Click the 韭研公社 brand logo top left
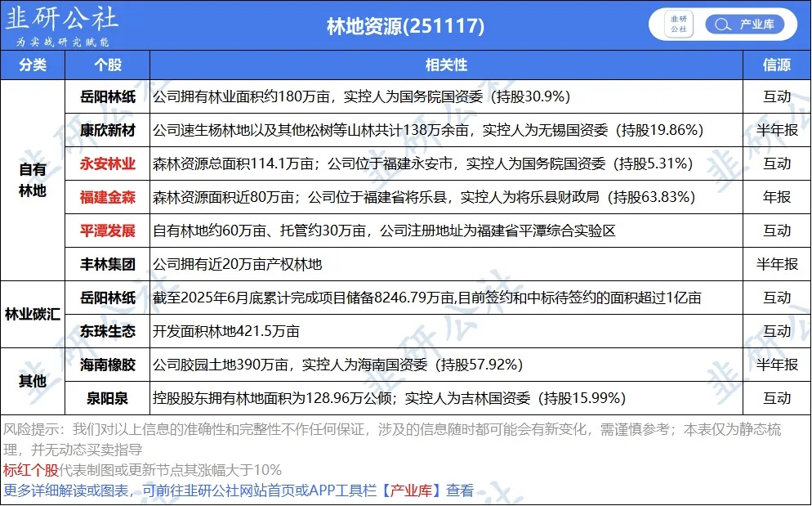812x506 pixels. pos(61,18)
